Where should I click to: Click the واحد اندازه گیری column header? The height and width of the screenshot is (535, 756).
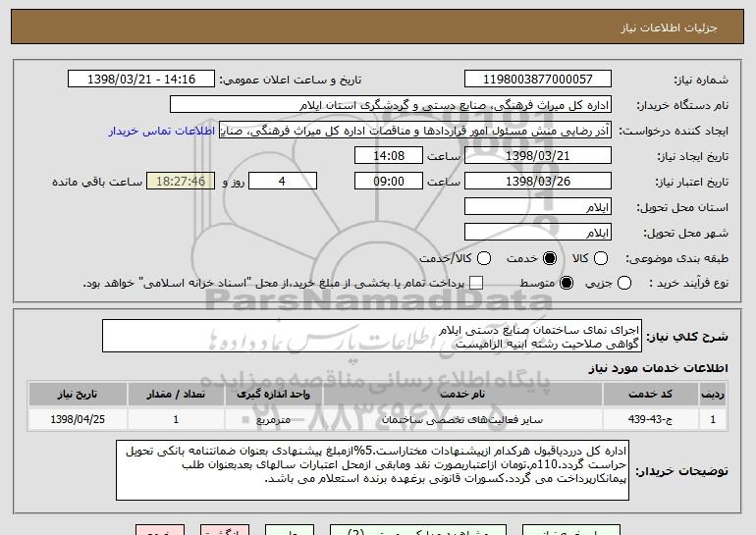[x=273, y=395]
